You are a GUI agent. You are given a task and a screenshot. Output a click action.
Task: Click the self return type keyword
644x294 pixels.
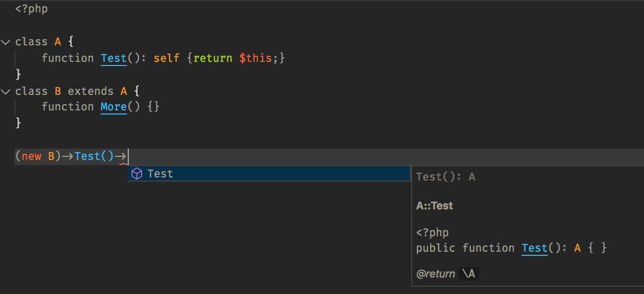pos(166,58)
